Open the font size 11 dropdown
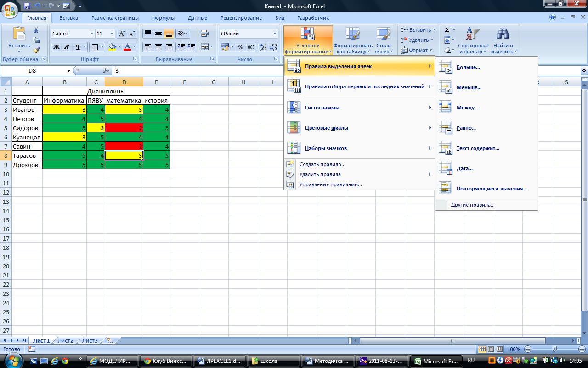The width and height of the screenshot is (588, 368). (x=112, y=34)
